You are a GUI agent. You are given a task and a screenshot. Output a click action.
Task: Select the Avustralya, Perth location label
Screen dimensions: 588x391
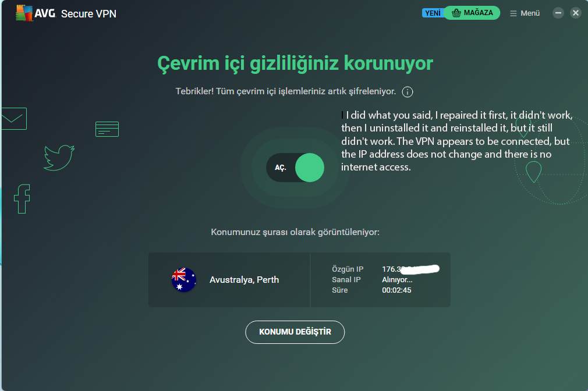244,280
